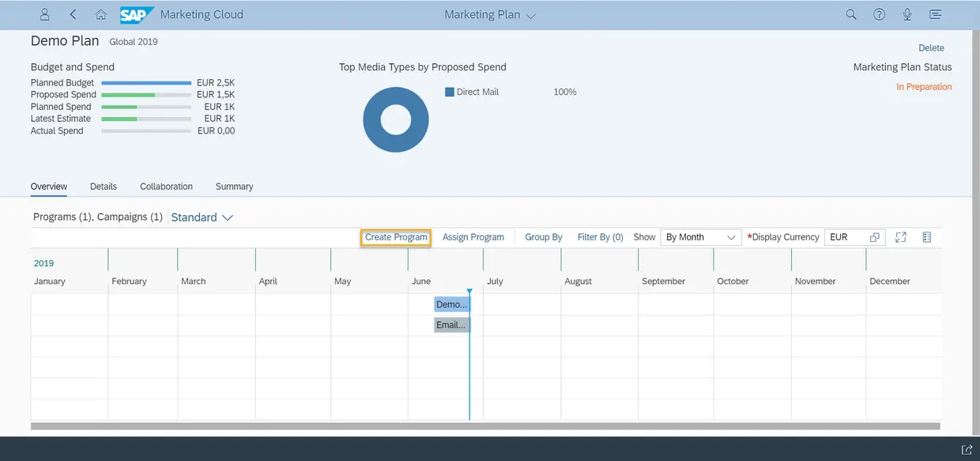
Task: Open the help question-mark icon
Action: coord(879,14)
